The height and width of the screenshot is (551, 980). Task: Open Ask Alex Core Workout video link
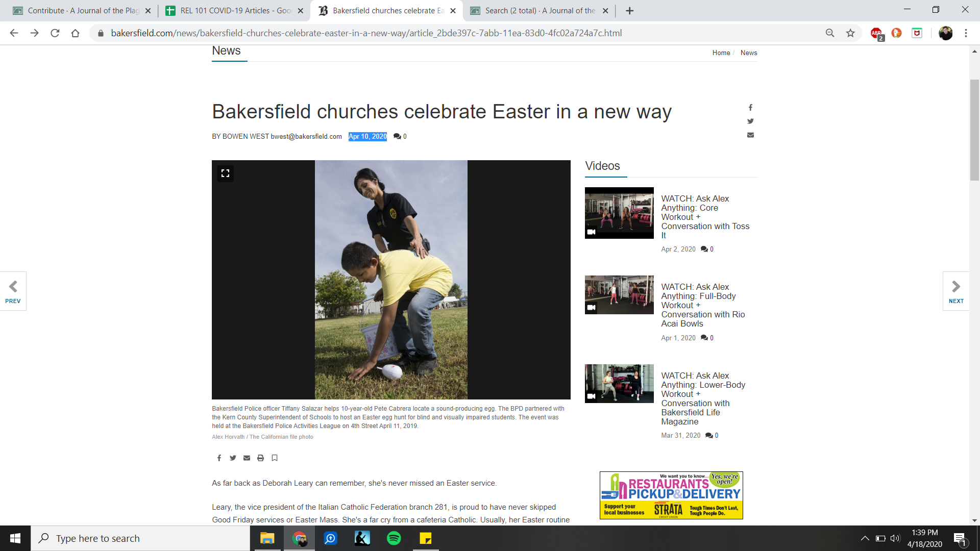pyautogui.click(x=705, y=217)
